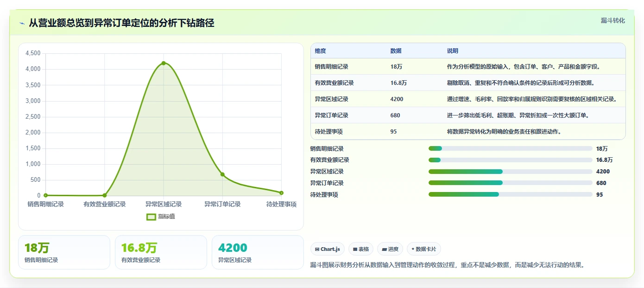This screenshot has width=644, height=288.
Task: Click the 680 value beside the progress bar
Action: tap(601, 183)
